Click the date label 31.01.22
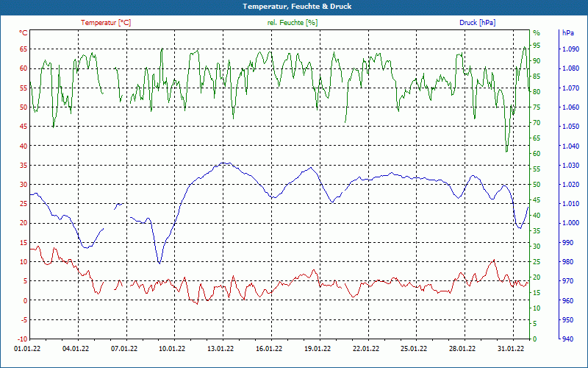The width and height of the screenshot is (588, 368). pyautogui.click(x=511, y=349)
